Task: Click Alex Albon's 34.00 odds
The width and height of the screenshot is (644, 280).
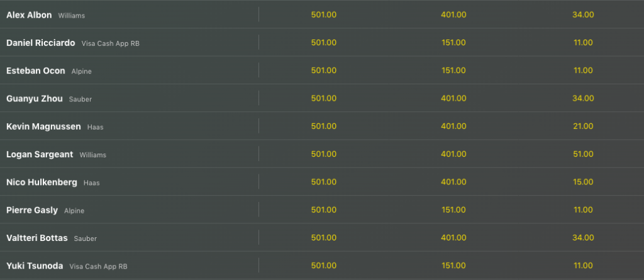Action: pos(583,14)
